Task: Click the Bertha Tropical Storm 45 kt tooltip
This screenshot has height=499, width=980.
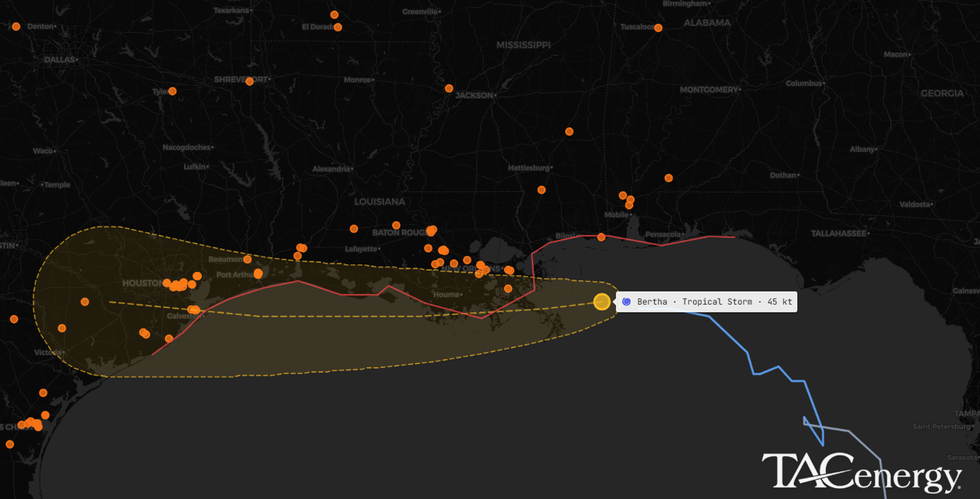Action: point(706,302)
